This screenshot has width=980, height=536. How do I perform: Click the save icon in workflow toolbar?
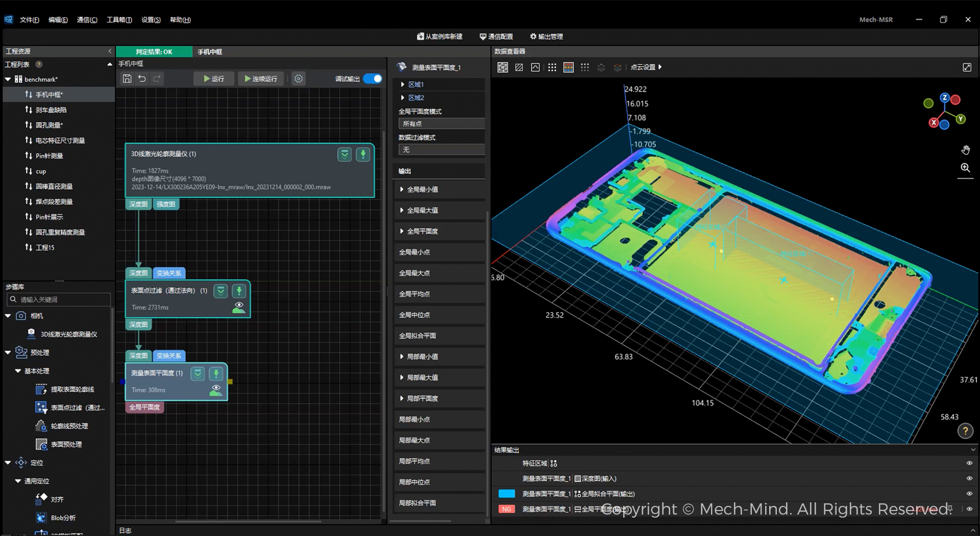coord(127,79)
